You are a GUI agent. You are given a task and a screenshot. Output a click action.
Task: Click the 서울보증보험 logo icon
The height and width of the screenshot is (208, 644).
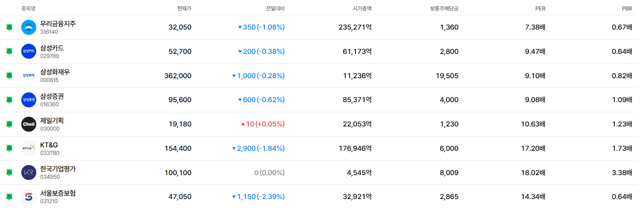click(29, 197)
